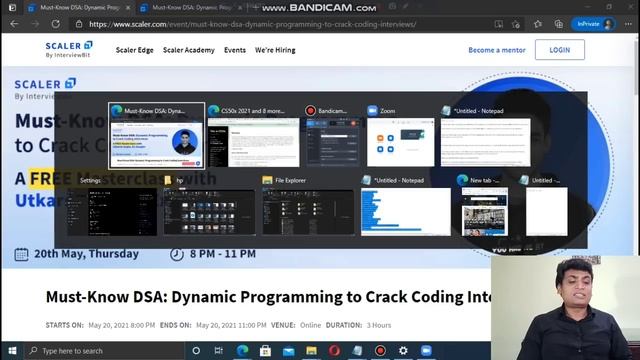This screenshot has width=640, height=360.
Task: Open Events menu item
Action: tap(235, 50)
